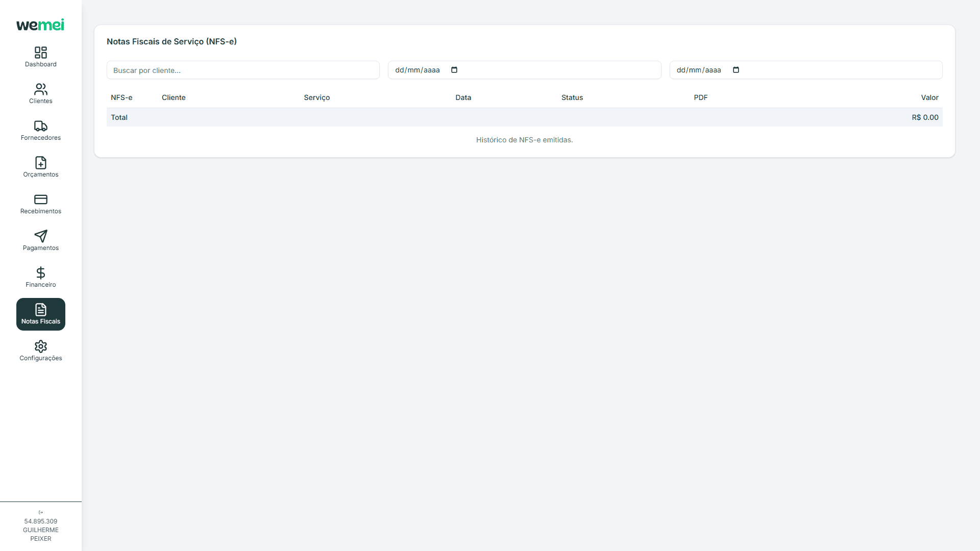Open Fornecedores truck icon
This screenshot has height=551, width=980.
[41, 126]
